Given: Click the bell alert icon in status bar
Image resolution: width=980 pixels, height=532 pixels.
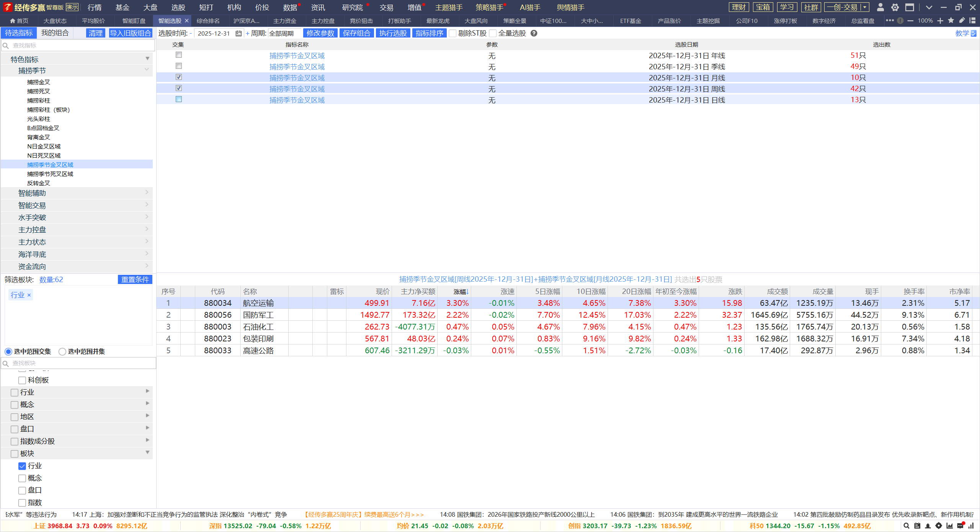Looking at the screenshot, I should click(928, 526).
